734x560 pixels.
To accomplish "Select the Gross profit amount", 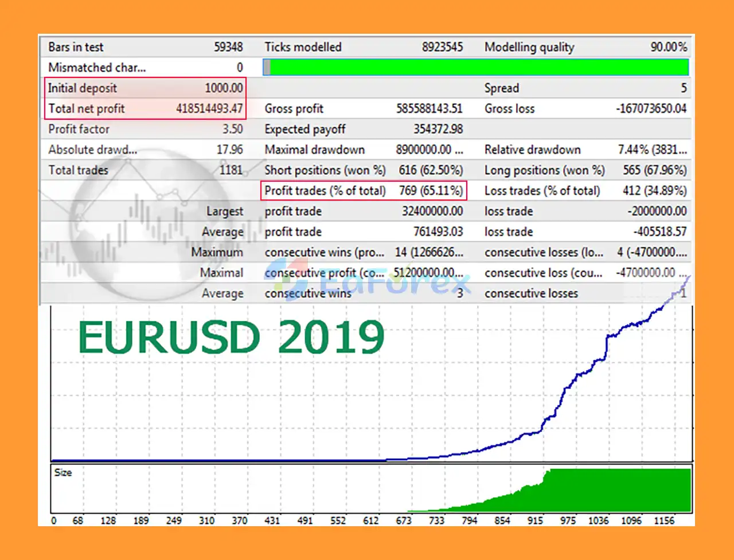I will (429, 108).
